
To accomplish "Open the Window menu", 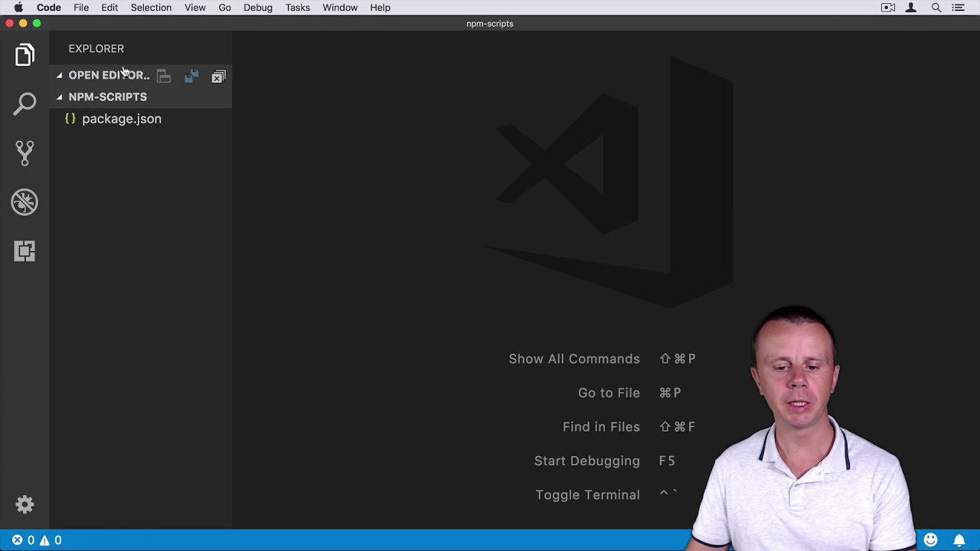I will [340, 8].
